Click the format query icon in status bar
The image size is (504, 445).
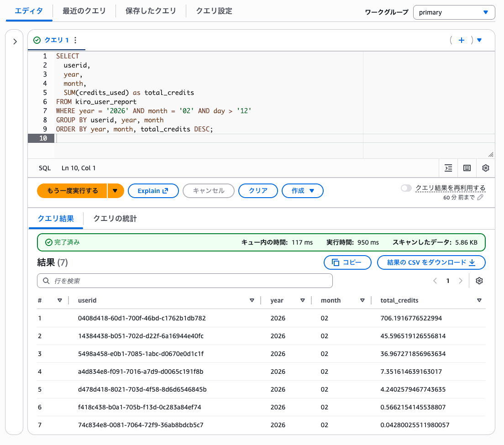click(448, 168)
